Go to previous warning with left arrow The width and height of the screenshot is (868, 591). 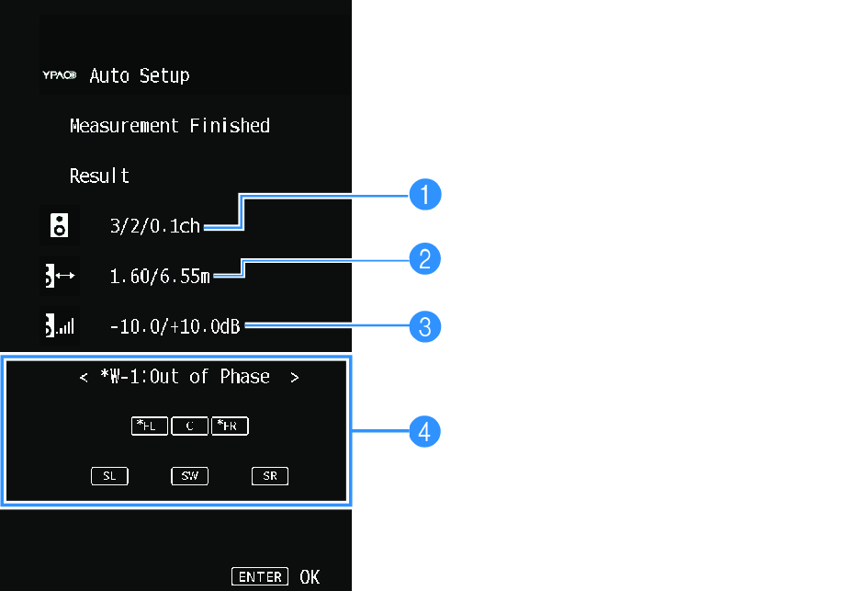pos(84,378)
